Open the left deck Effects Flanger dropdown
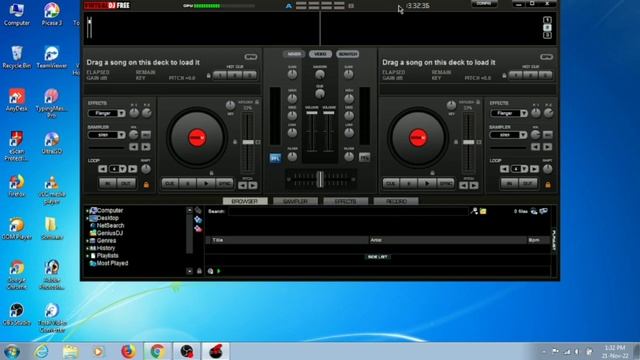This screenshot has width=640, height=360. 121,113
